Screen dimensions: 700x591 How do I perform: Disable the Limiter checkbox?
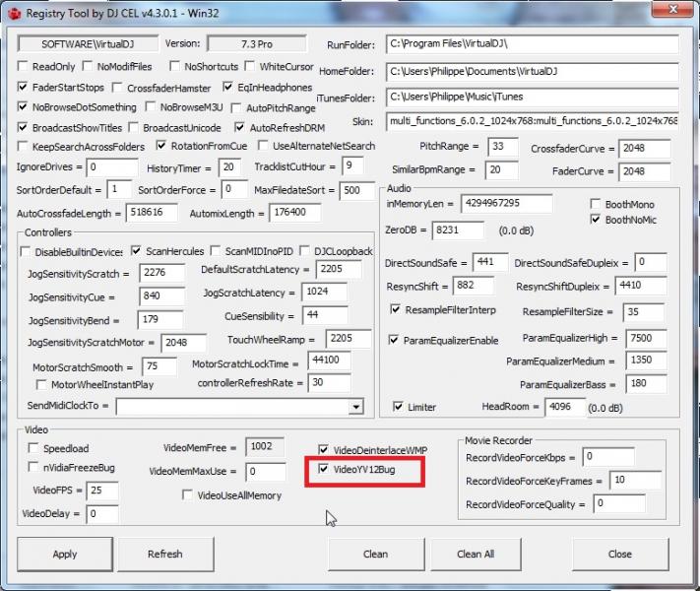click(398, 407)
